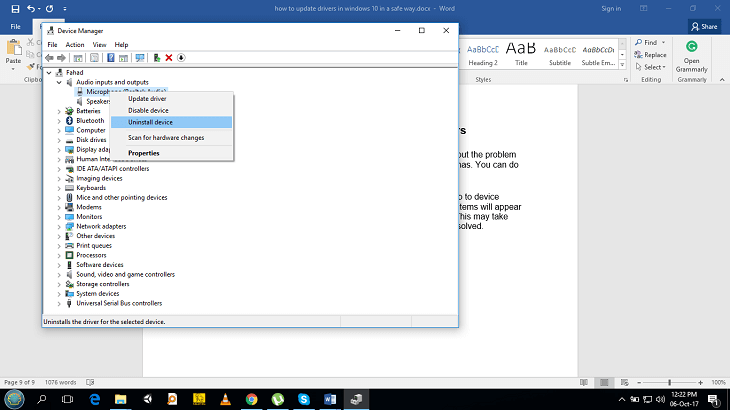The width and height of the screenshot is (730, 410).
Task: Click Sign in in Word title bar
Action: pos(611,8)
